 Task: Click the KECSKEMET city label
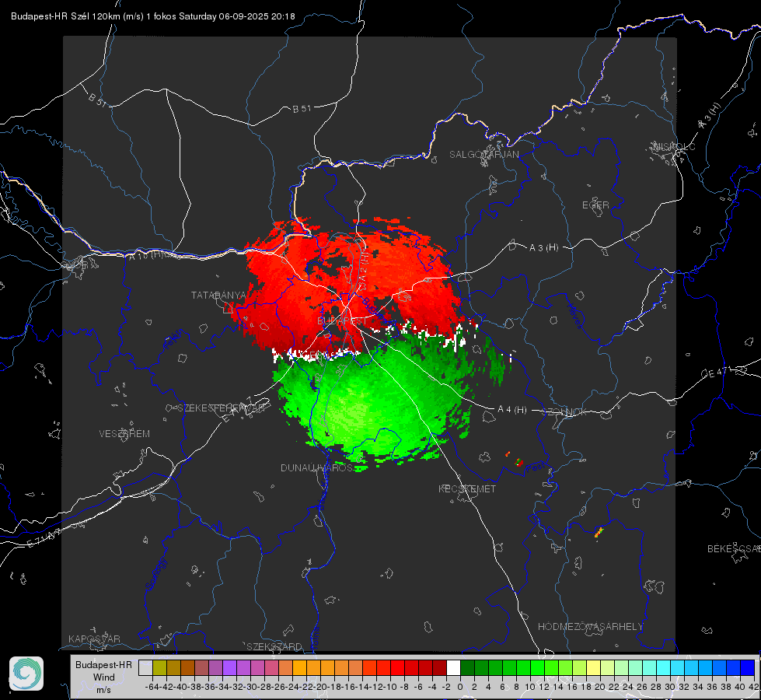467,489
